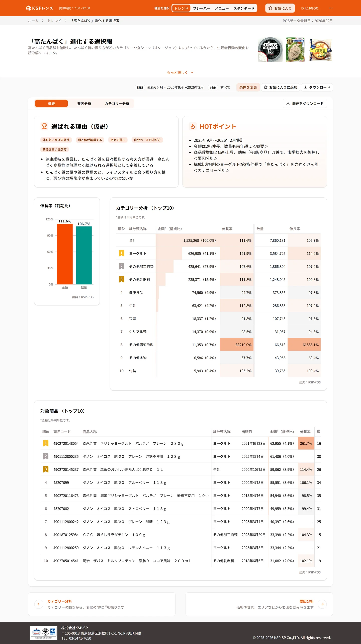This screenshot has width=361, height=644.
Task: Open the 要因分析 tab
Action: (x=84, y=104)
